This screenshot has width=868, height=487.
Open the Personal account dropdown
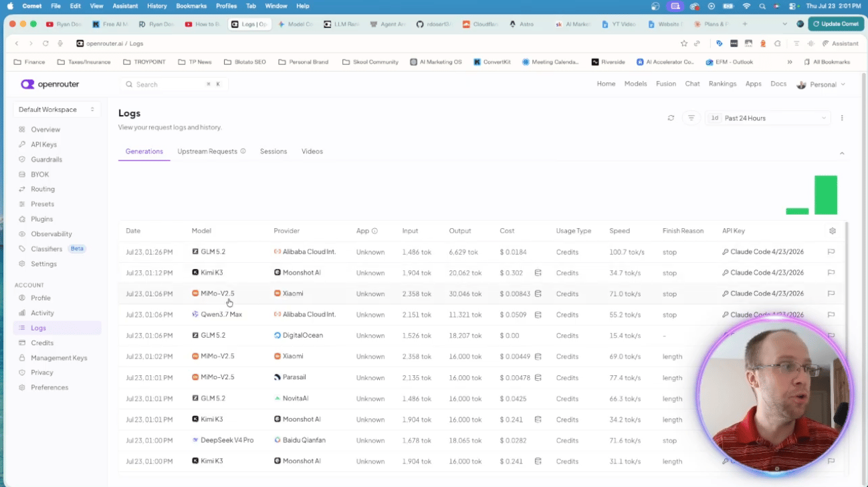821,84
